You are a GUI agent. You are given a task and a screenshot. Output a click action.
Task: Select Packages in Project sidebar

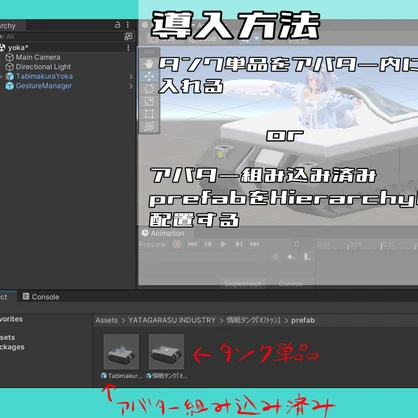coord(12,347)
